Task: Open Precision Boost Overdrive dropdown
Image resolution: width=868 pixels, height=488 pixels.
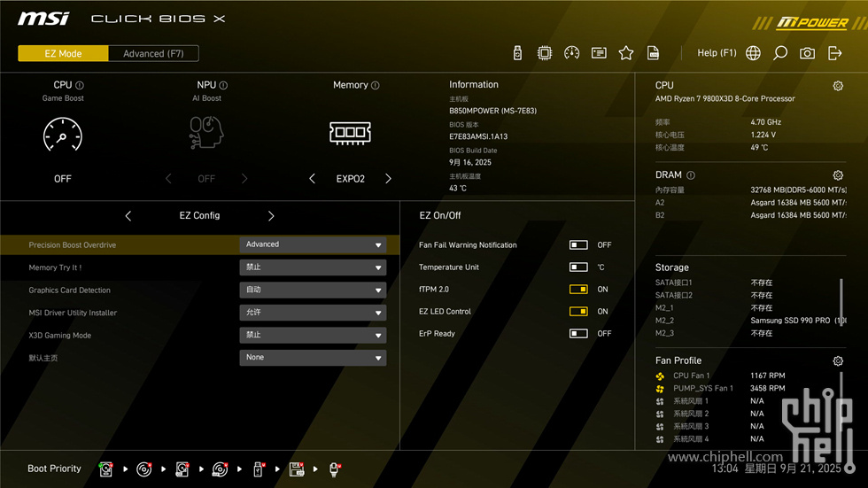Action: pos(313,244)
